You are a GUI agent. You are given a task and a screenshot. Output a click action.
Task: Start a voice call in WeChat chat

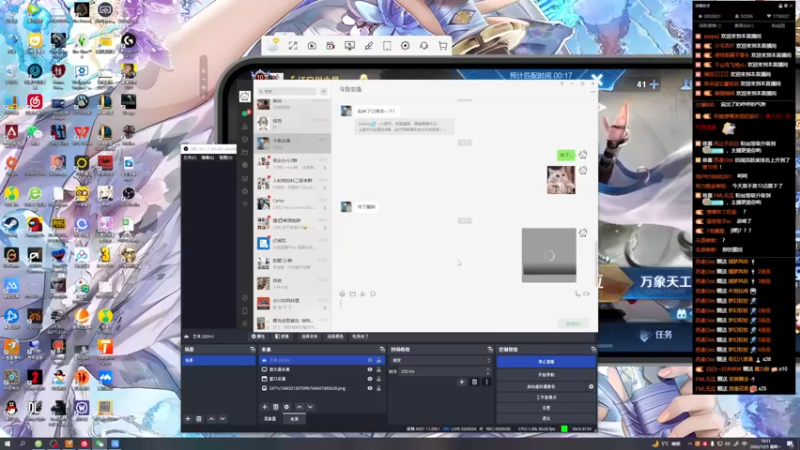coord(578,294)
